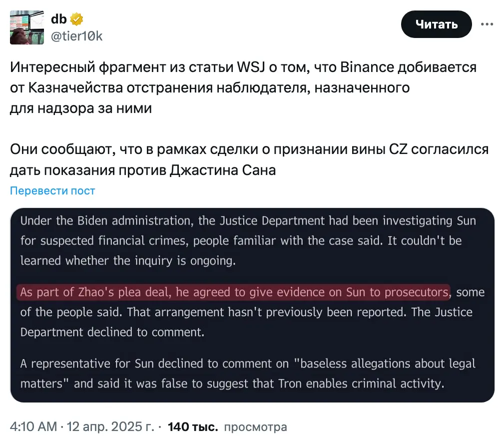Click "Department declined to comment." in the image
Viewport: 504px width, 444px height.
pyautogui.click(x=113, y=332)
